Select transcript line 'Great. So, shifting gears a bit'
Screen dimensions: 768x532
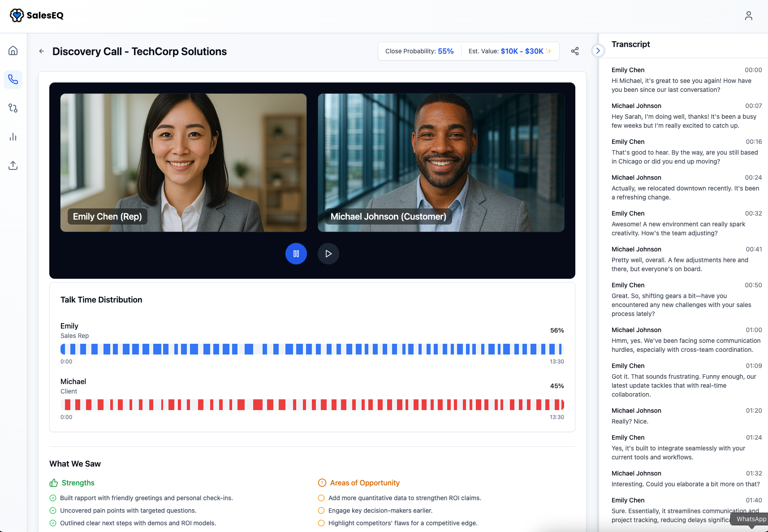pyautogui.click(x=682, y=305)
